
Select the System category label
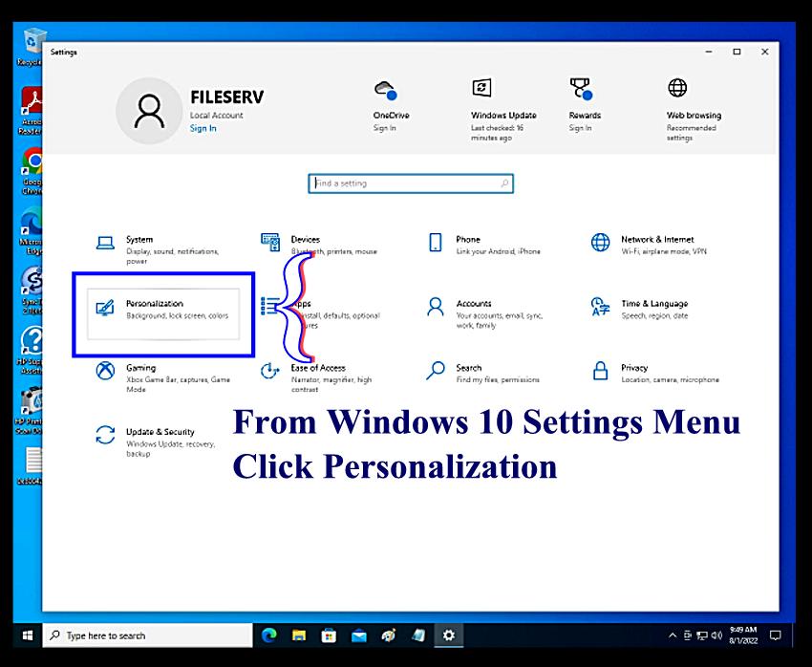[139, 239]
